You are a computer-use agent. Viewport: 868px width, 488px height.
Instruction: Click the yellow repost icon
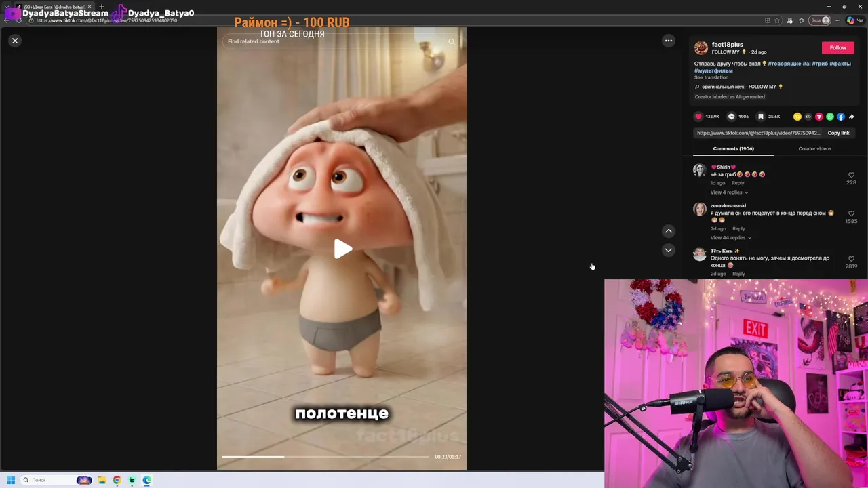pyautogui.click(x=797, y=117)
